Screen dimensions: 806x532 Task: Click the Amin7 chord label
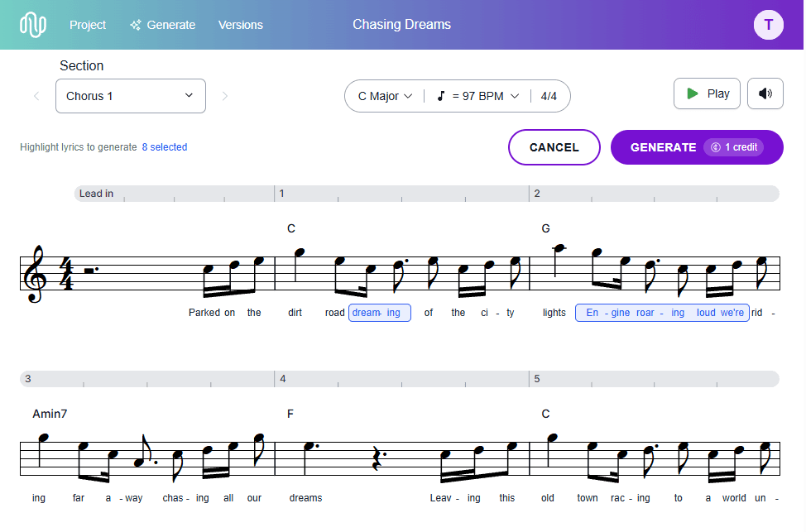pyautogui.click(x=50, y=414)
